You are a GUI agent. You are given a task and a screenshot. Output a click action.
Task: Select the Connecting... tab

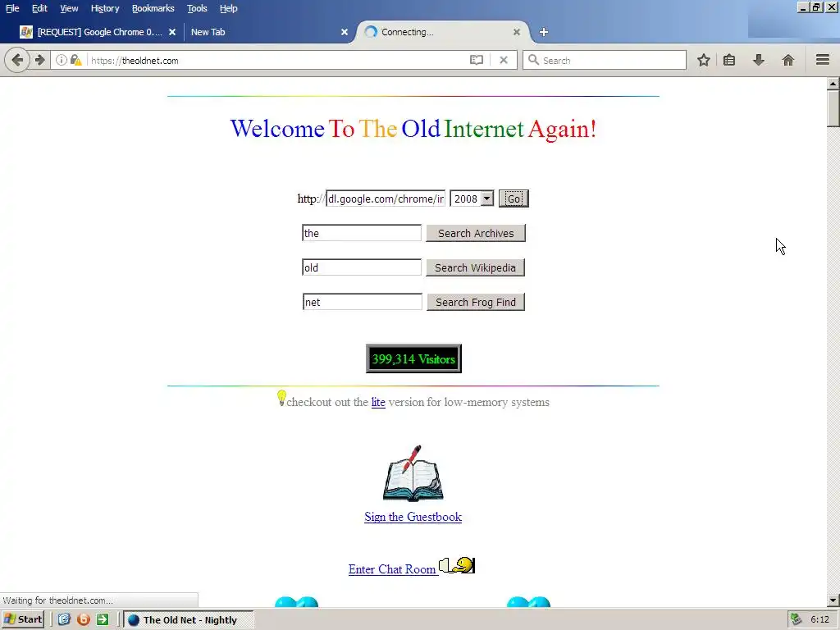click(442, 32)
